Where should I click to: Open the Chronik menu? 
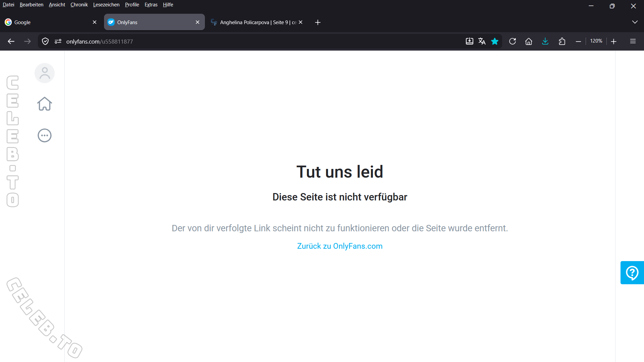[79, 5]
